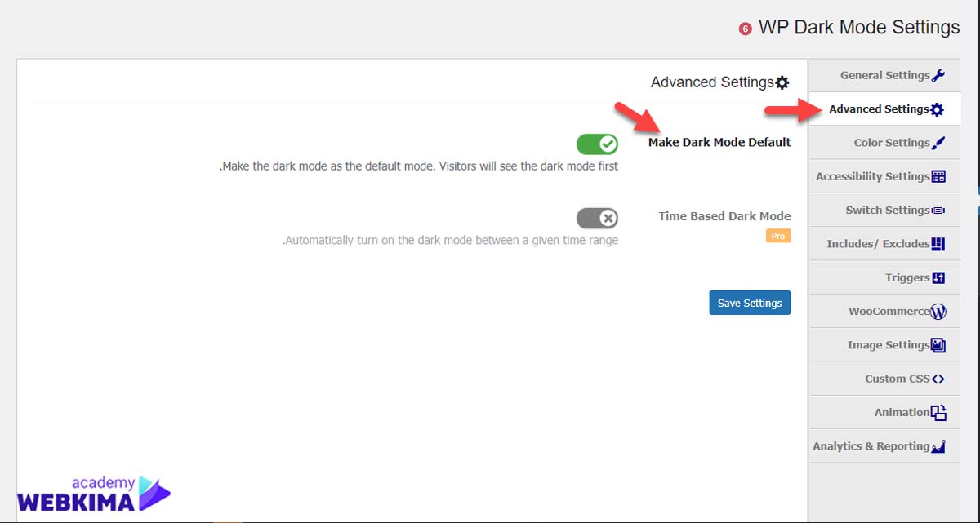Click the Custom CSS code brackets icon
Viewport: 980px width, 523px height.
point(938,379)
